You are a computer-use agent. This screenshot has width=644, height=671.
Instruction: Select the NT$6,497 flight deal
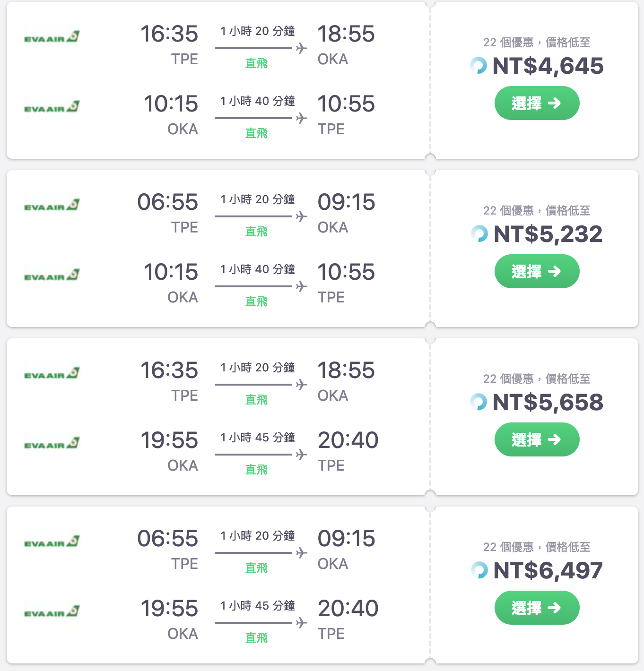tap(537, 608)
